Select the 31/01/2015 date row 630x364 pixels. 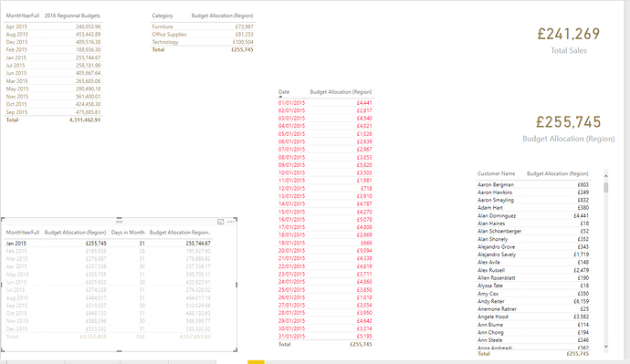[325, 337]
